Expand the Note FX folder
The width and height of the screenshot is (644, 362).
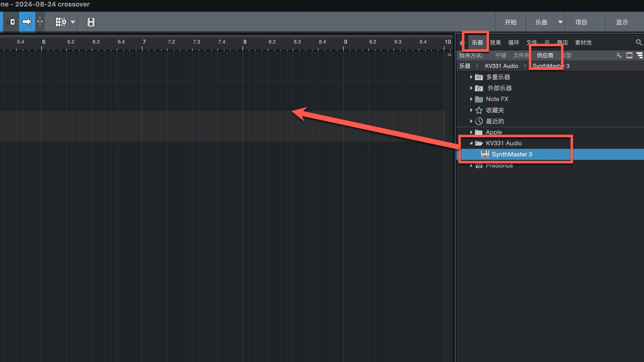[x=471, y=99]
